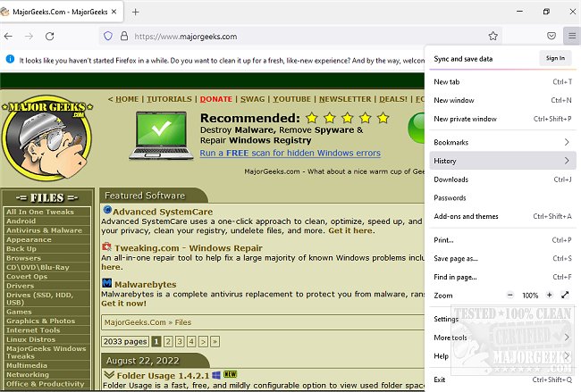
Task: Open the NEWSLETTER link
Action: click(x=345, y=99)
